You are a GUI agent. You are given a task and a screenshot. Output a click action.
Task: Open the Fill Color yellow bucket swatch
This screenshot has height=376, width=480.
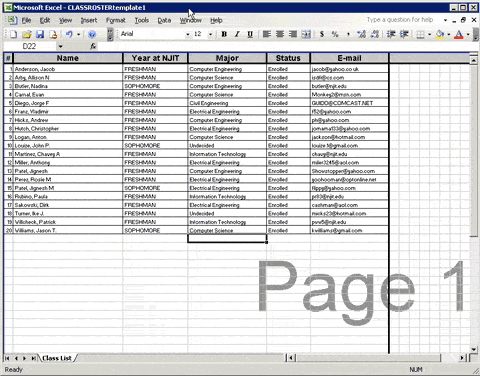440,34
